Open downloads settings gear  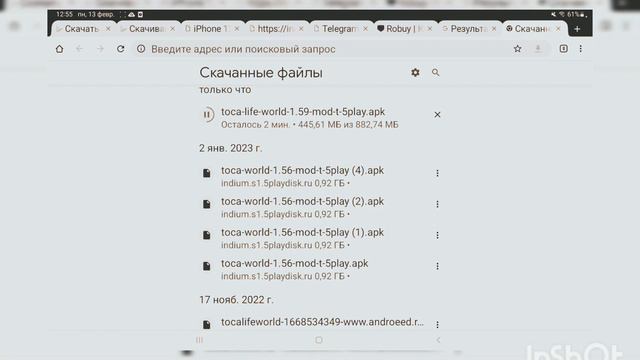point(415,73)
